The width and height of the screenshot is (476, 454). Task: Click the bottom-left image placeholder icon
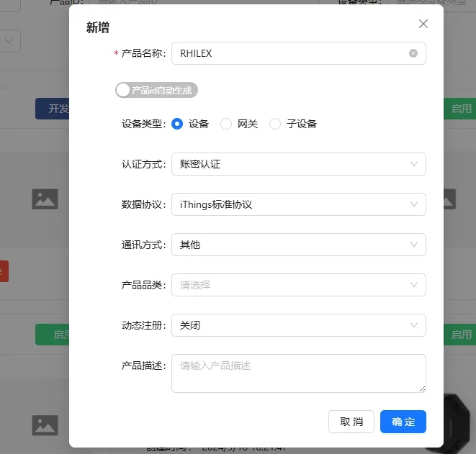click(45, 424)
